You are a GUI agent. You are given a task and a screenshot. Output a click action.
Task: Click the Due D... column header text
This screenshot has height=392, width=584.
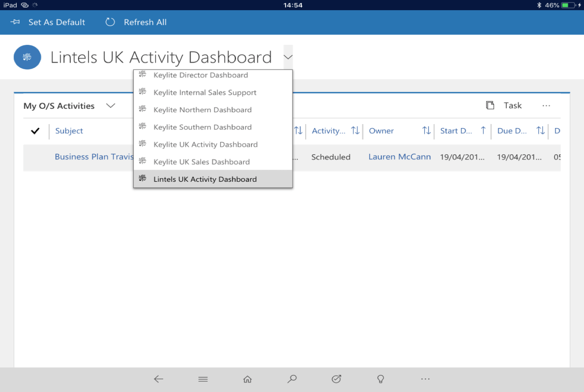[512, 131]
